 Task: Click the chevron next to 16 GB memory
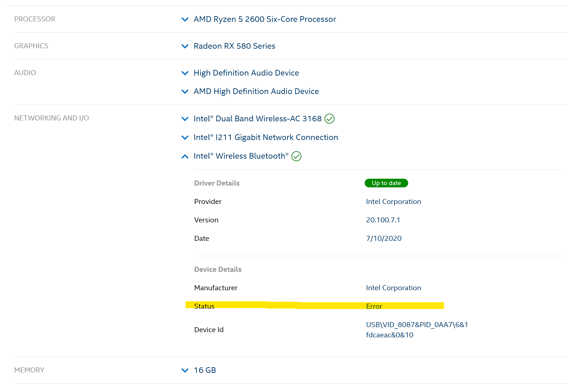(185, 370)
